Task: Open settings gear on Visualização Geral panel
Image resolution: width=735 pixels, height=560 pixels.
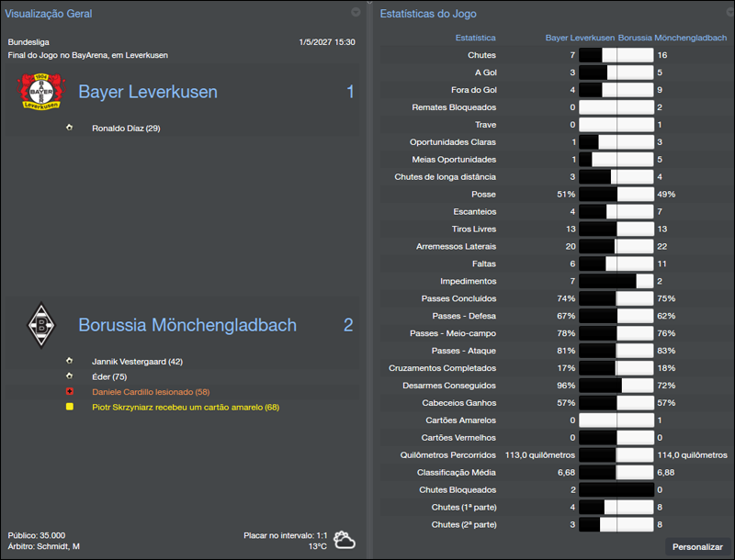Action: (356, 13)
